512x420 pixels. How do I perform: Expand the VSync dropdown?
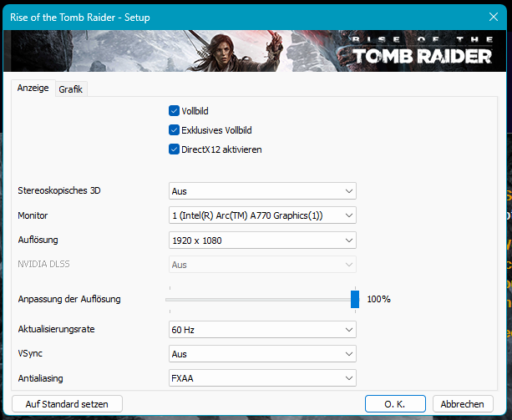coord(262,354)
